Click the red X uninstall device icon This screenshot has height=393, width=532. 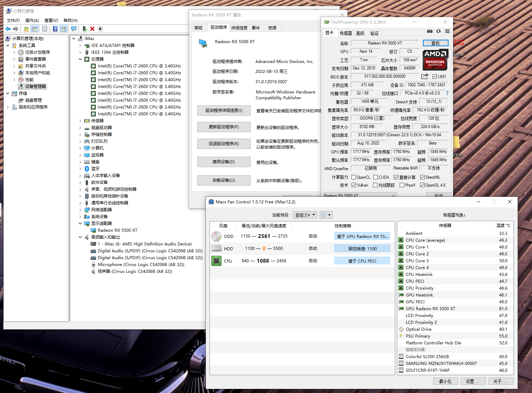(x=92, y=29)
